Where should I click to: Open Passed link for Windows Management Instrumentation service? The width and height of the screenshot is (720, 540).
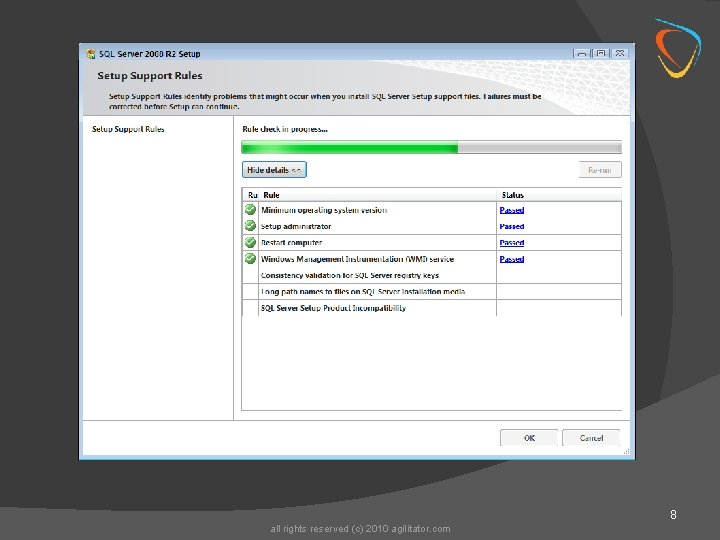(512, 259)
